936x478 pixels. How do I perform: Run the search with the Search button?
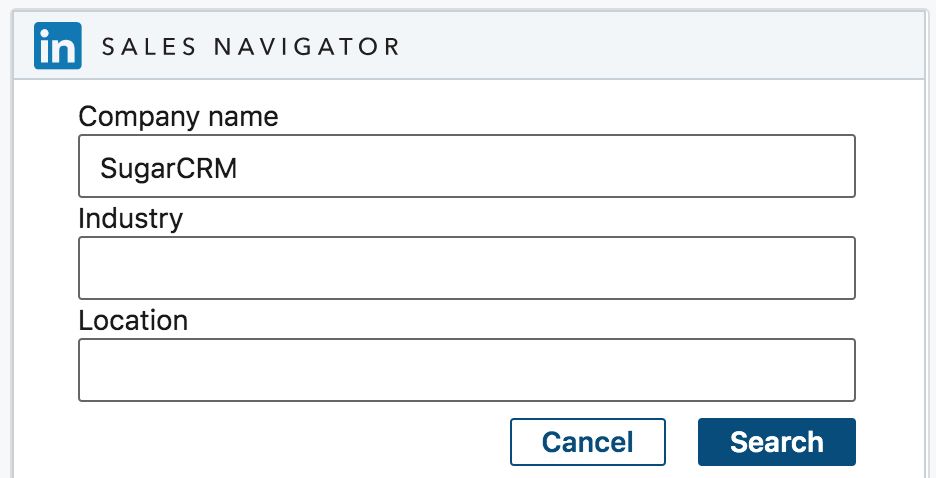(776, 442)
